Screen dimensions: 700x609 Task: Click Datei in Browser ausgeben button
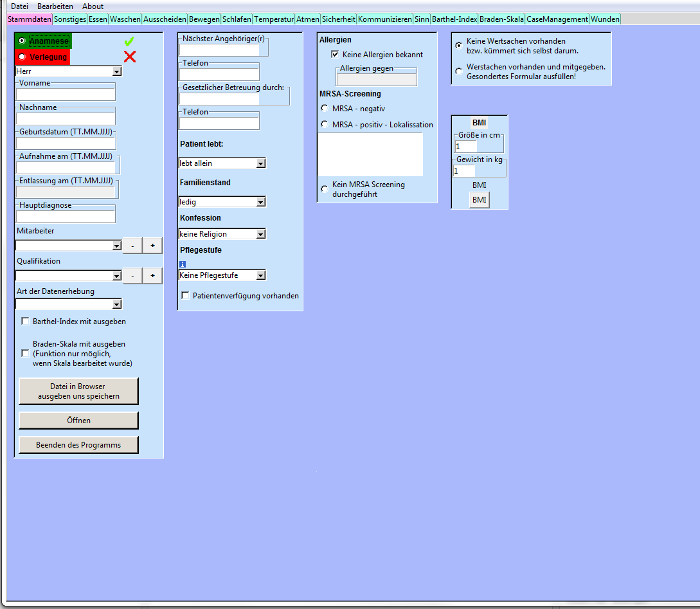[78, 391]
